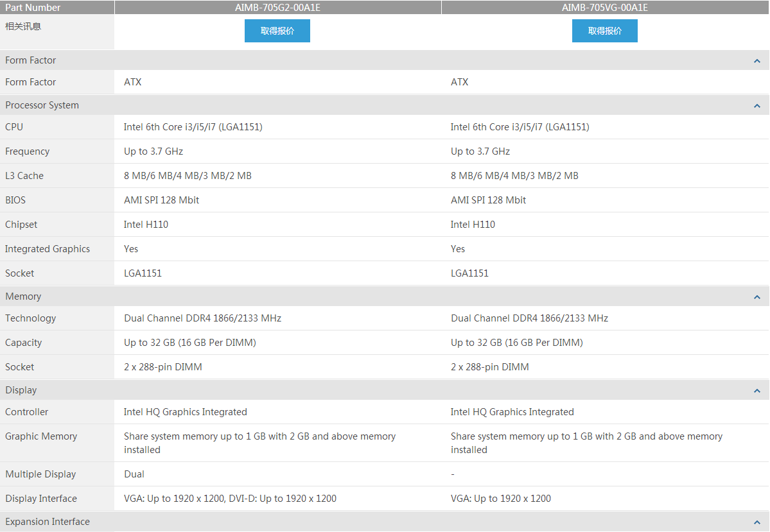Collapse the Display section chevron
770x532 pixels.
pyautogui.click(x=757, y=391)
